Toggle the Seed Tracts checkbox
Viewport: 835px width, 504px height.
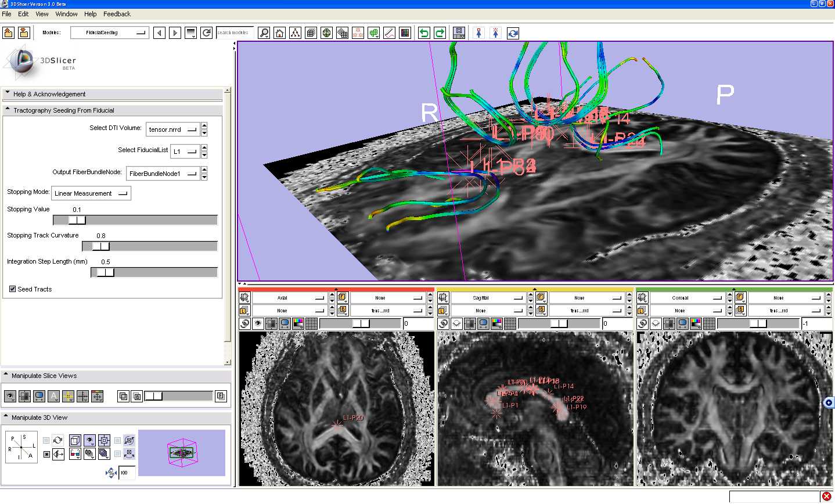click(x=12, y=289)
